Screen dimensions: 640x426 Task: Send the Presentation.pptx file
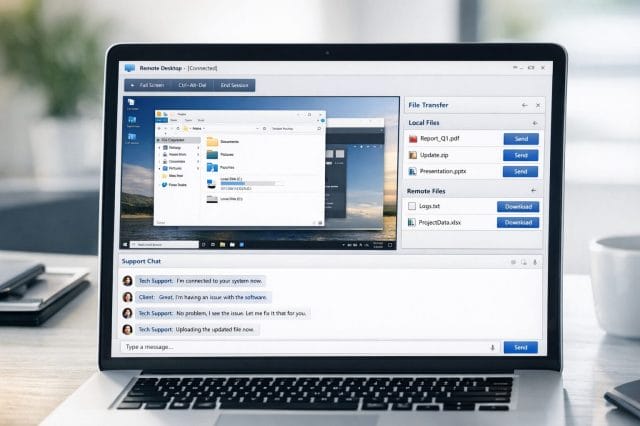[520, 171]
